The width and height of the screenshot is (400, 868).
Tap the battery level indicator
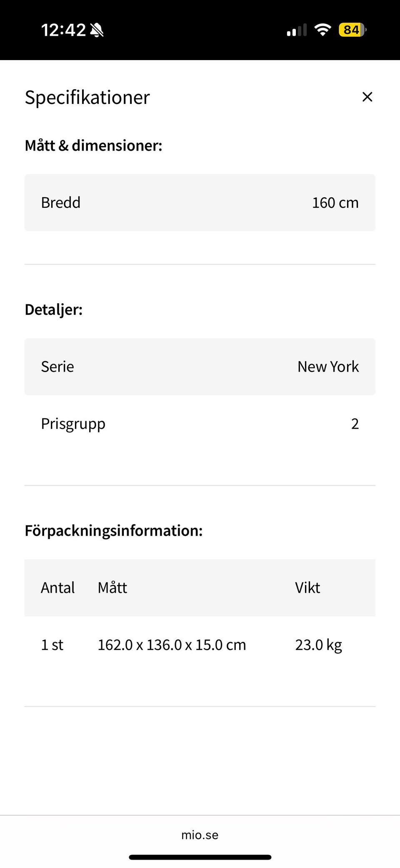coord(352,30)
